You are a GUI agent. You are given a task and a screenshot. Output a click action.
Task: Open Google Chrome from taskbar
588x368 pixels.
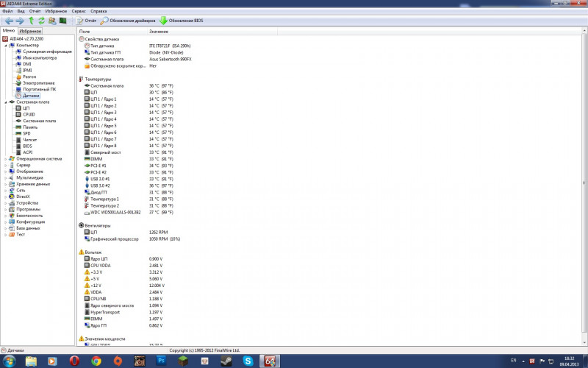[96, 361]
